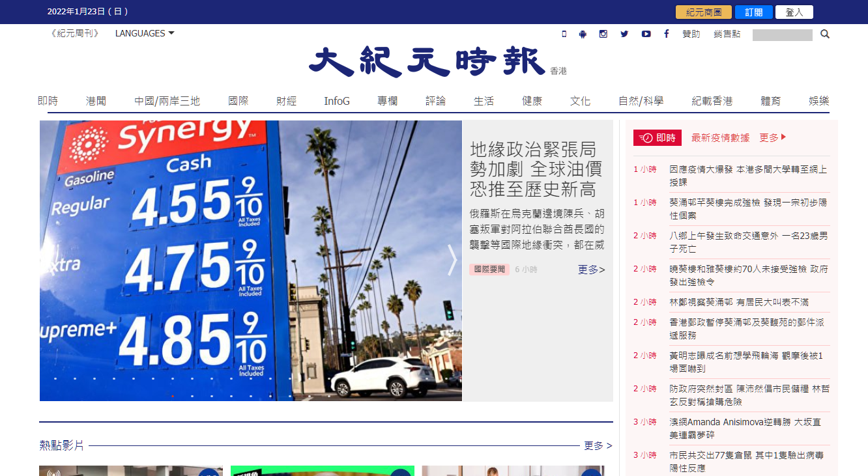The height and width of the screenshot is (476, 868).
Task: Go to the 財經 section
Action: coord(286,101)
